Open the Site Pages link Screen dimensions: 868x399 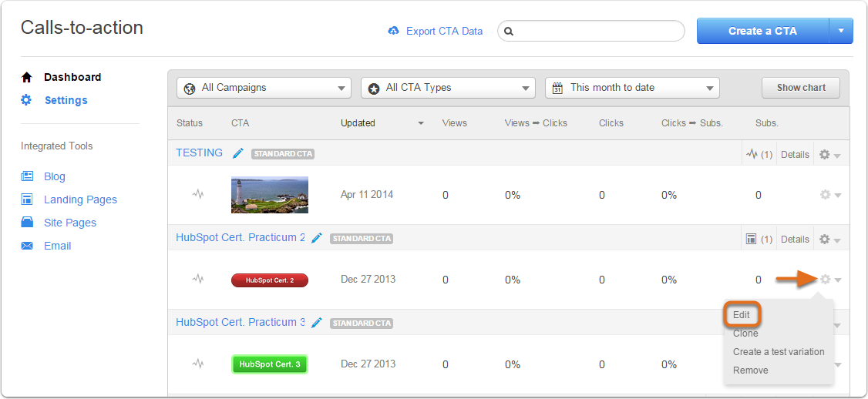coord(70,223)
